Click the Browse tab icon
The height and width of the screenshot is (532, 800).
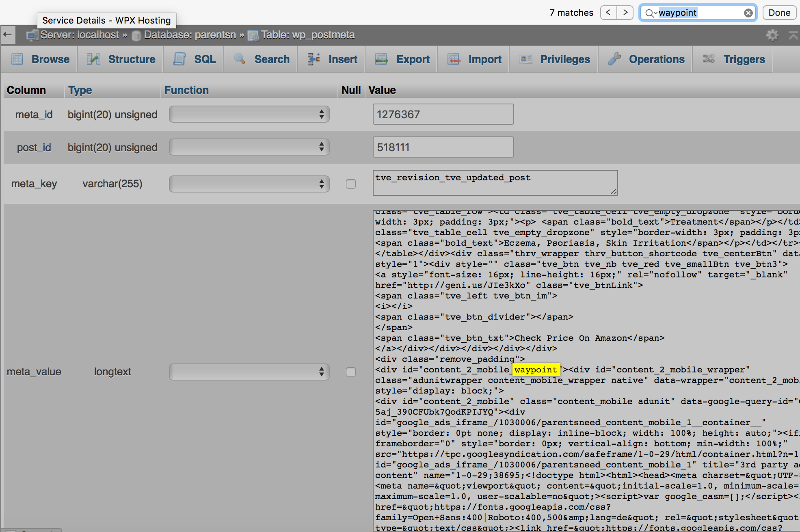(17, 59)
